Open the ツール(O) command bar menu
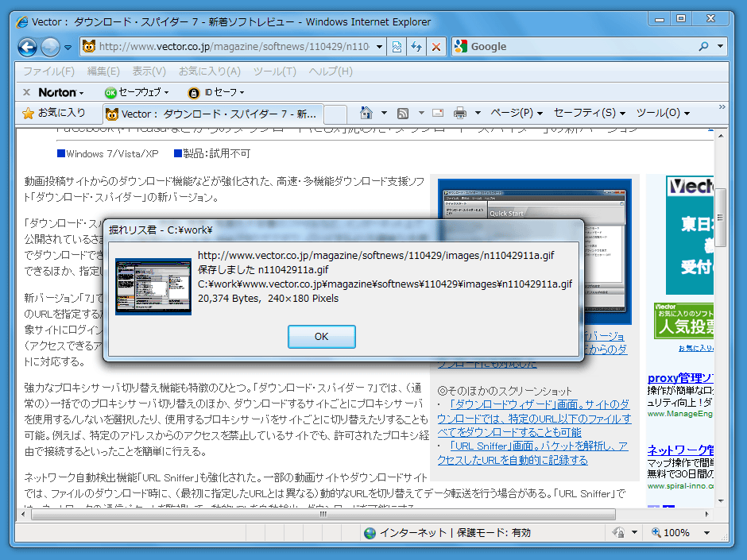 point(663,113)
